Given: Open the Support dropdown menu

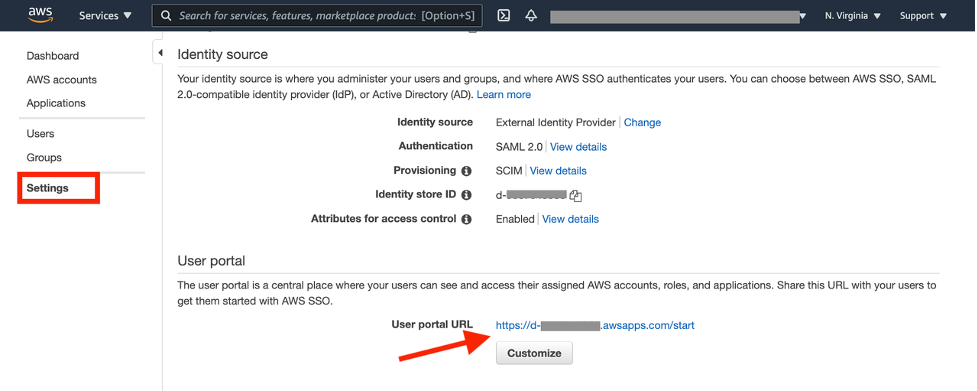Looking at the screenshot, I should 923,16.
